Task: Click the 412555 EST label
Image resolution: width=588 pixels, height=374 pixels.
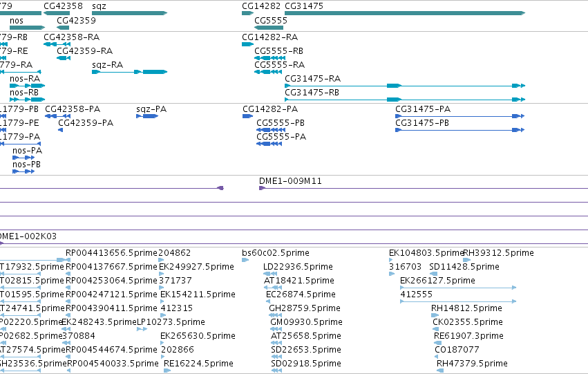Action: point(417,294)
